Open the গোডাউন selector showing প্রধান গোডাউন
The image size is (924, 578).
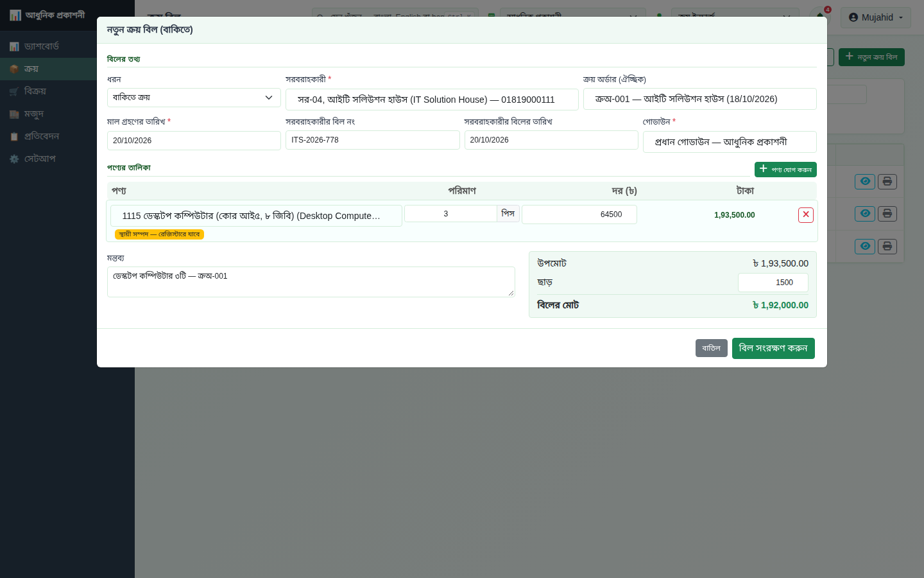click(730, 142)
